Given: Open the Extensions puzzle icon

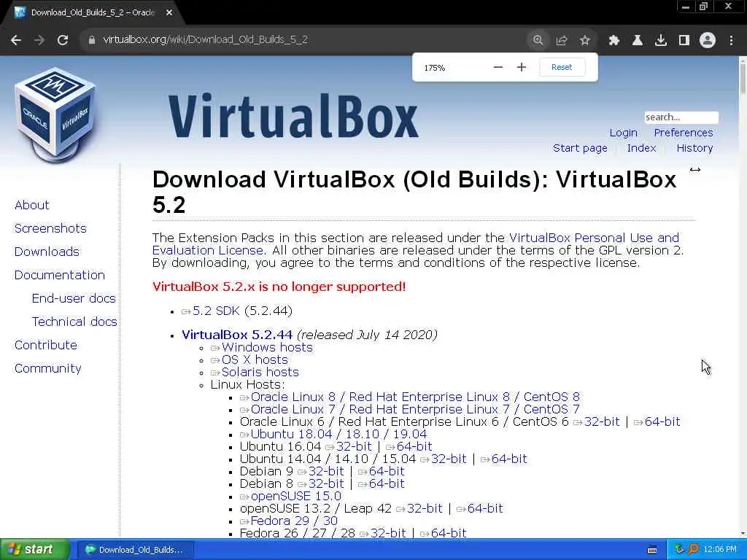Looking at the screenshot, I should pyautogui.click(x=614, y=40).
